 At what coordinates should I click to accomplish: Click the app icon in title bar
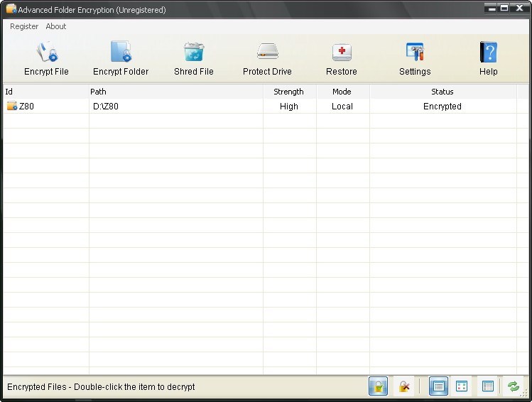pos(11,9)
